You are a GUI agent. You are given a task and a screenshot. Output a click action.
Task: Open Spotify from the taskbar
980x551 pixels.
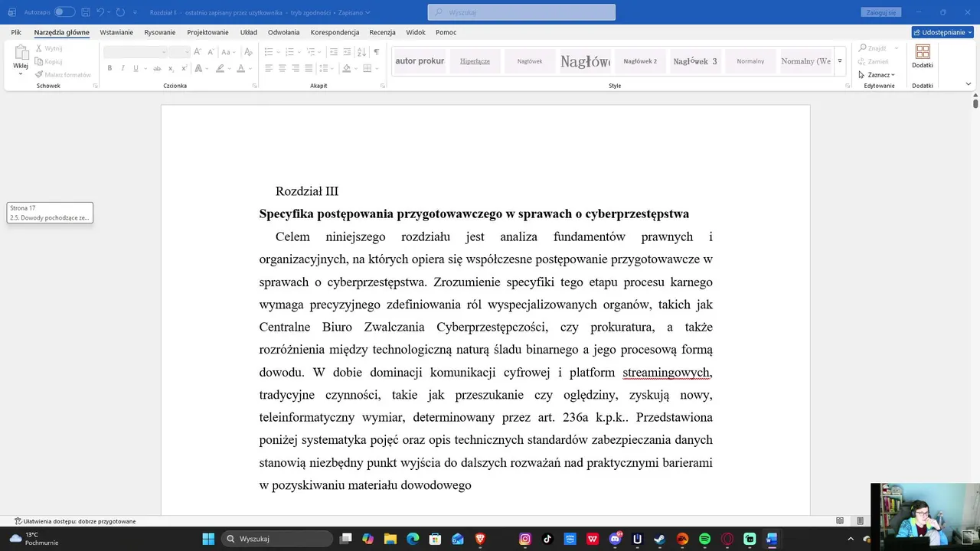coord(705,539)
